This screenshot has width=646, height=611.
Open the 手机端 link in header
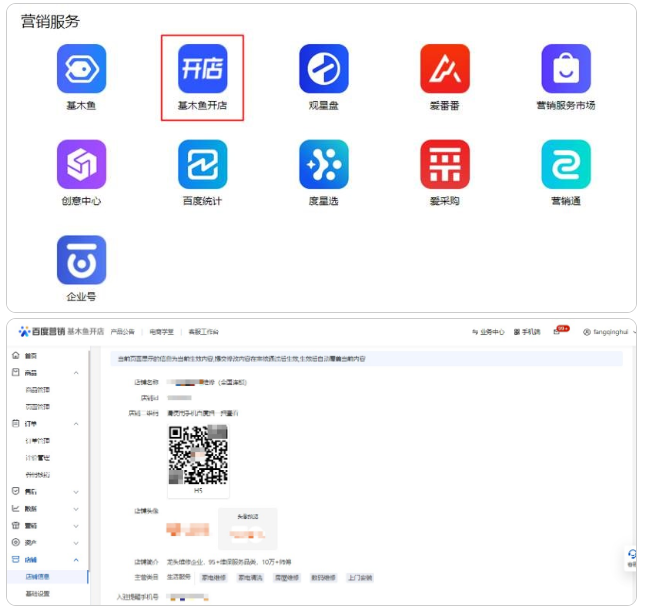point(527,332)
